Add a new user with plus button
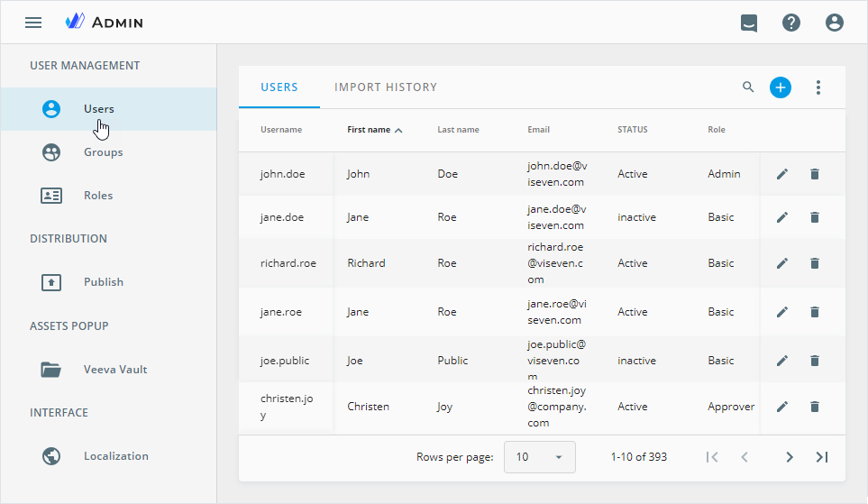 pyautogui.click(x=781, y=87)
